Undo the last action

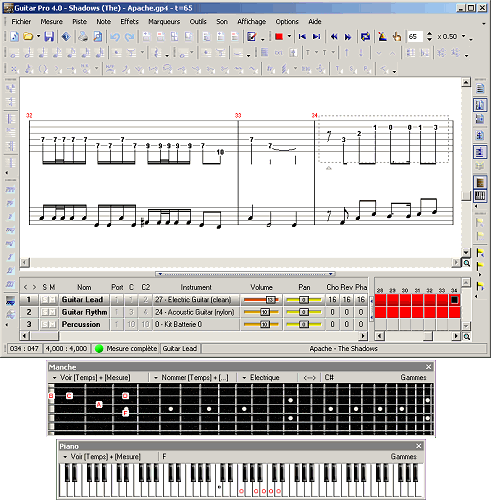[x=115, y=36]
